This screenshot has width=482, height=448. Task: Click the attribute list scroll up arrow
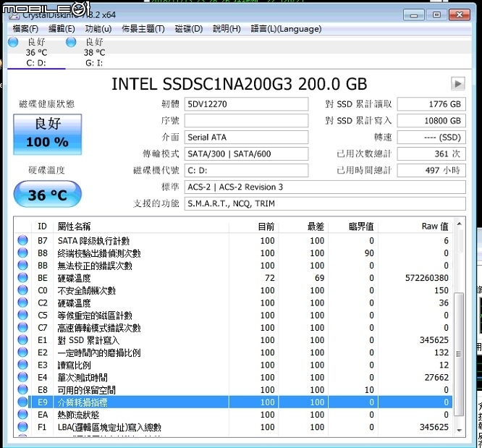point(459,224)
